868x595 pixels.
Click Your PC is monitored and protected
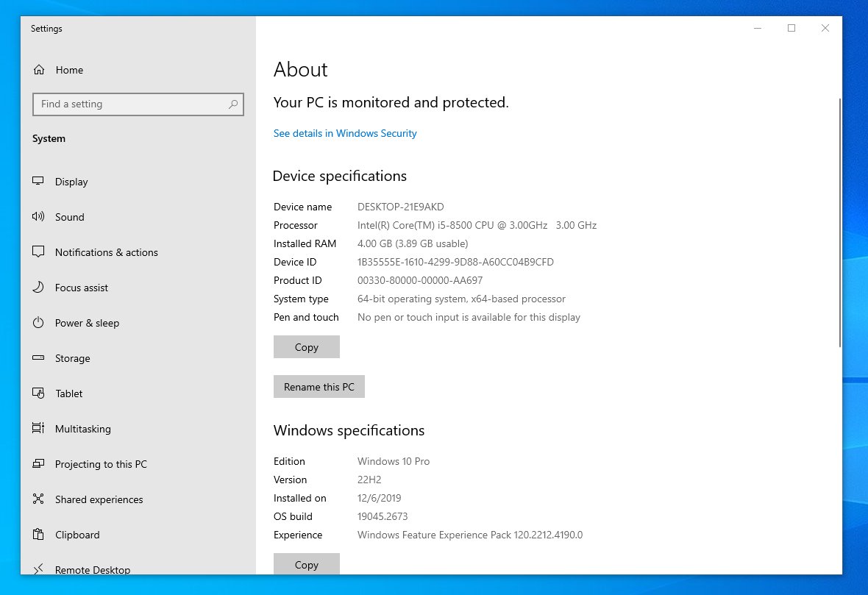pos(391,102)
